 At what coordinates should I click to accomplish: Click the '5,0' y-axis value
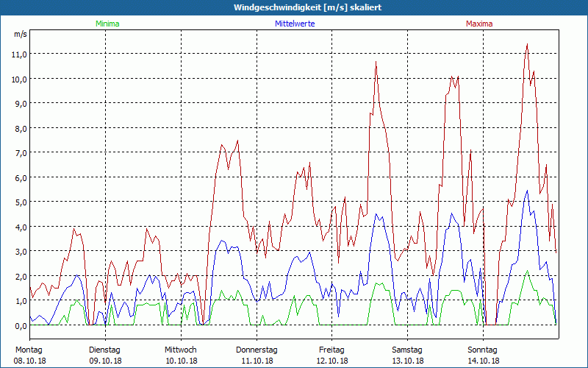pyautogui.click(x=22, y=202)
